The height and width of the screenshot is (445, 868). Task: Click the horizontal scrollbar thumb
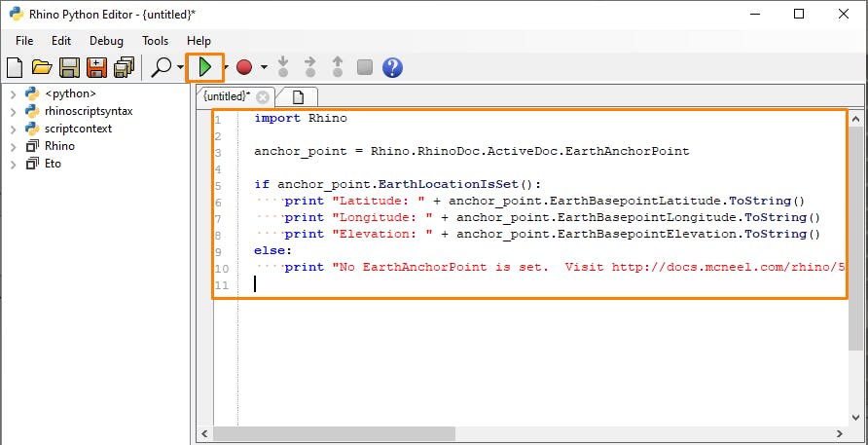coord(334,433)
